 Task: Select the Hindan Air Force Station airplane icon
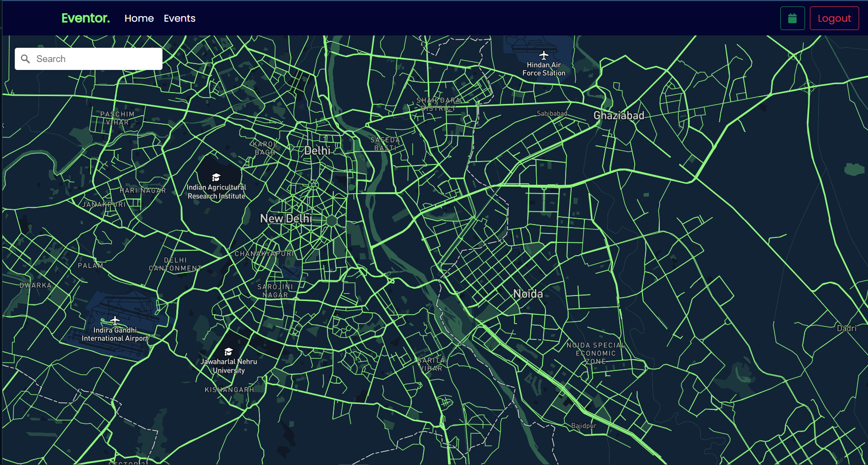[544, 55]
